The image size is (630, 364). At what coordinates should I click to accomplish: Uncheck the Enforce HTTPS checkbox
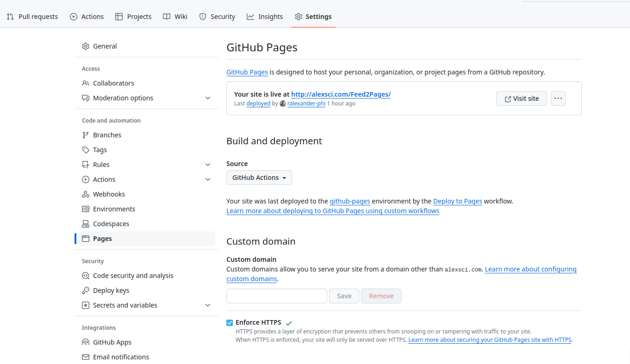(230, 322)
